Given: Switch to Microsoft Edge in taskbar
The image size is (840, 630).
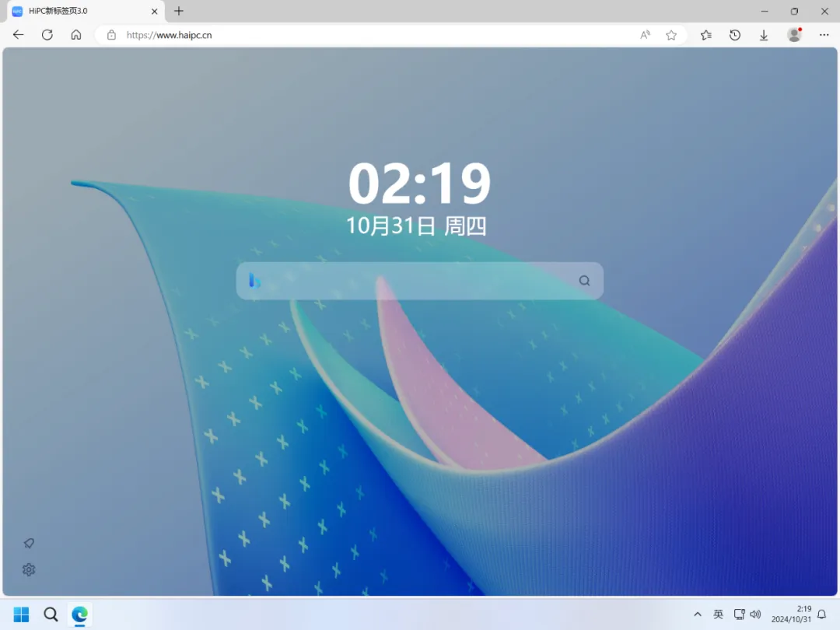Looking at the screenshot, I should pyautogui.click(x=80, y=614).
